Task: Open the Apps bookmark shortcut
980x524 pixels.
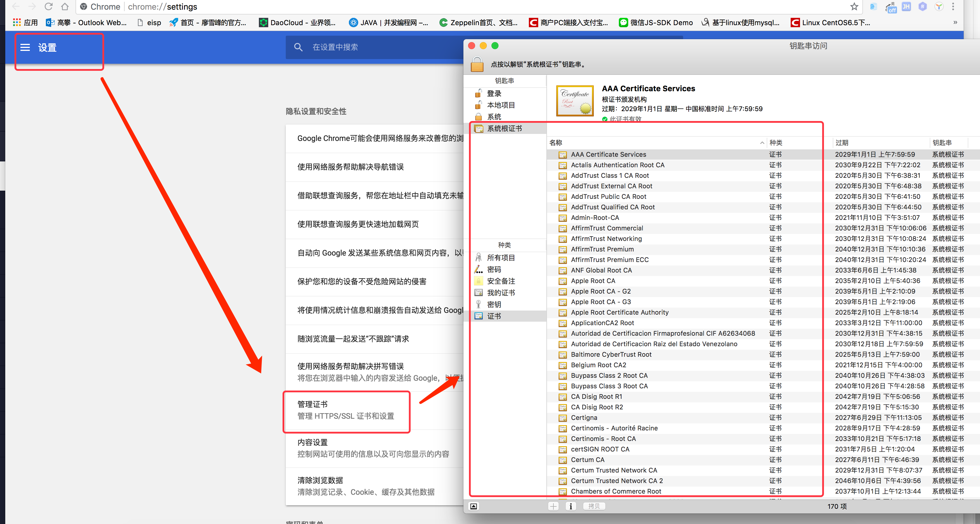Action: pyautogui.click(x=25, y=23)
